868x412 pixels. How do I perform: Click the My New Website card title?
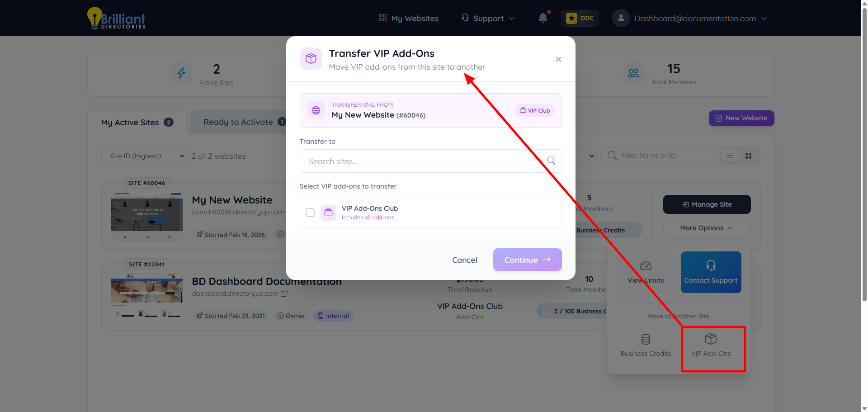click(232, 200)
